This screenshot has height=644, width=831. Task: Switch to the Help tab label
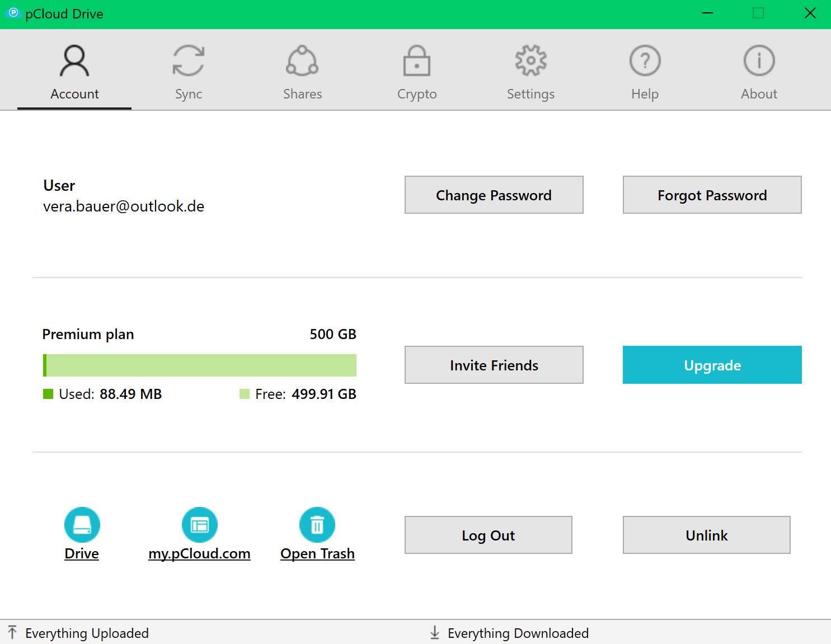[645, 94]
